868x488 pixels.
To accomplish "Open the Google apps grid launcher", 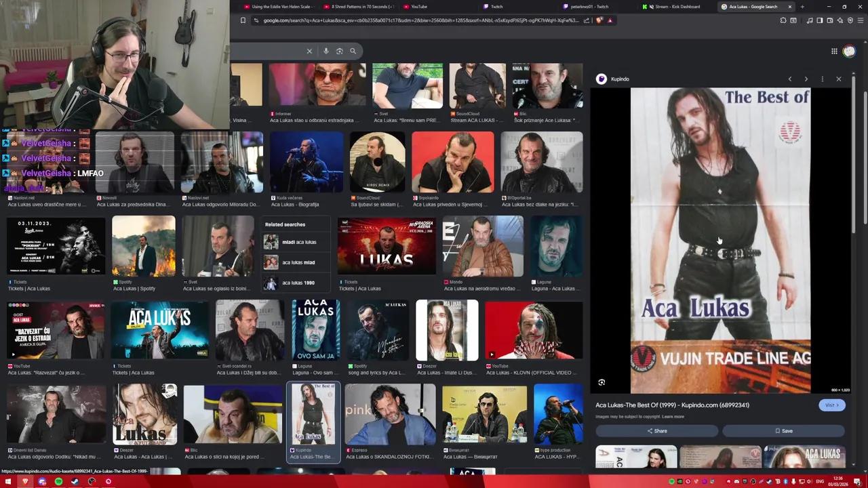I will (x=834, y=51).
